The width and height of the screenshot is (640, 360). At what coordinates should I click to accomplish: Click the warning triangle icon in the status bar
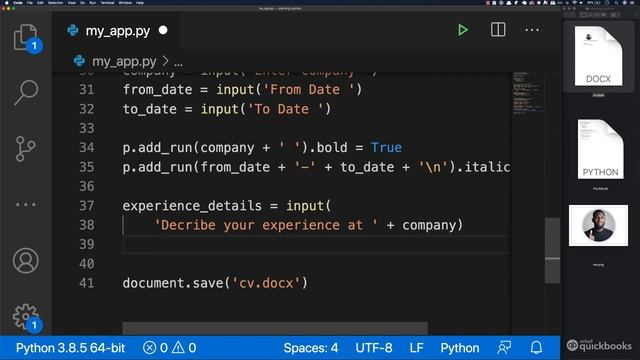178,348
